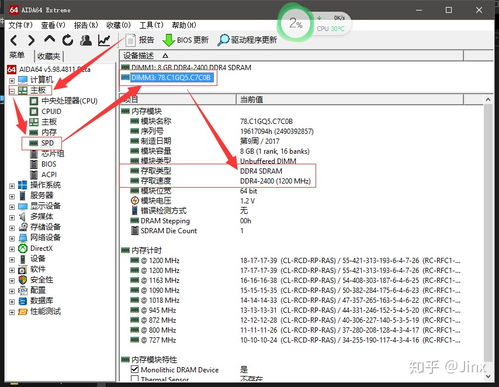499x387 pixels.
Task: Click the SDRAM Die Count row
Action: (x=188, y=231)
